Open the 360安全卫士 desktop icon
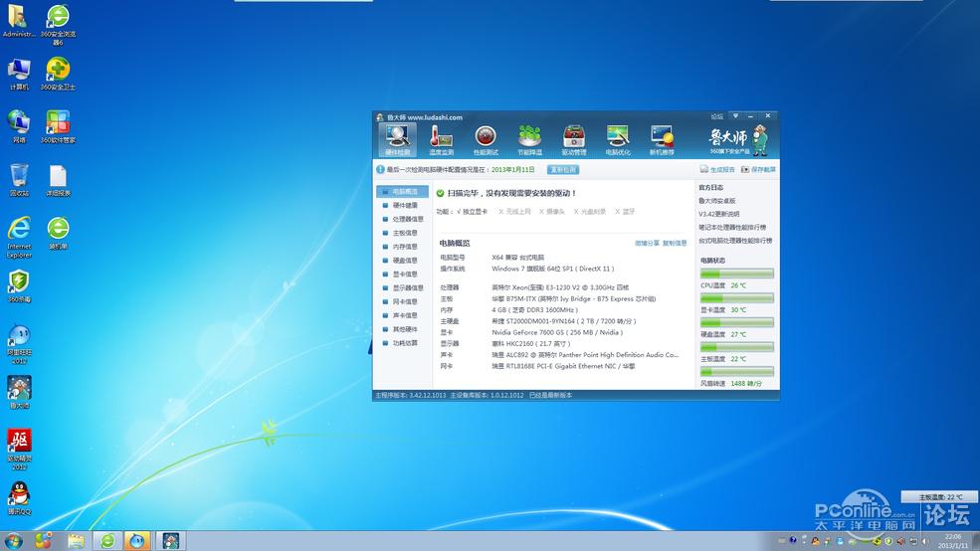 coord(58,75)
